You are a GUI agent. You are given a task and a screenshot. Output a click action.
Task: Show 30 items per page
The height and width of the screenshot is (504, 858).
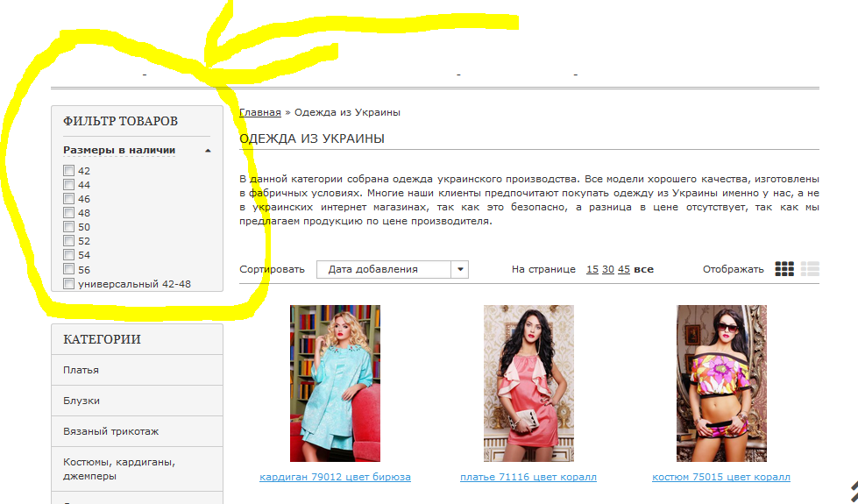click(607, 269)
